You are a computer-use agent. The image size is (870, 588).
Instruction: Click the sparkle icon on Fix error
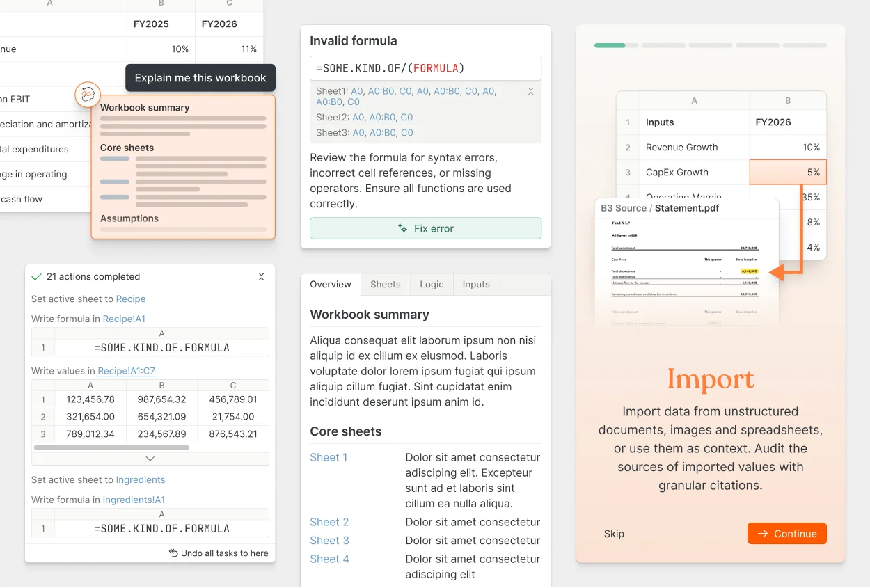point(402,228)
